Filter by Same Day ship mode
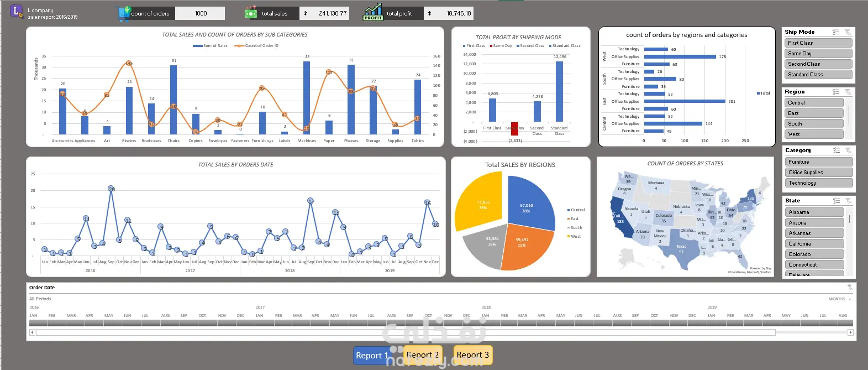This screenshot has height=370, width=868. click(x=818, y=54)
